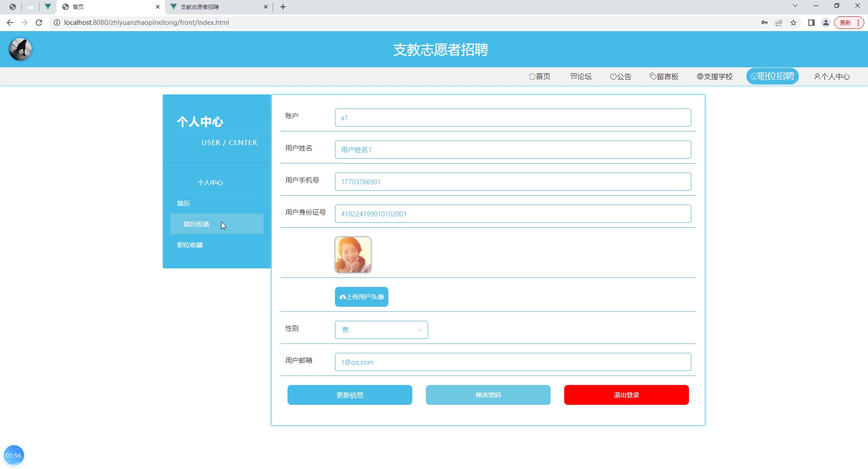Open the tab search chevron dropdown
This screenshot has height=469, width=868.
pyautogui.click(x=795, y=6)
